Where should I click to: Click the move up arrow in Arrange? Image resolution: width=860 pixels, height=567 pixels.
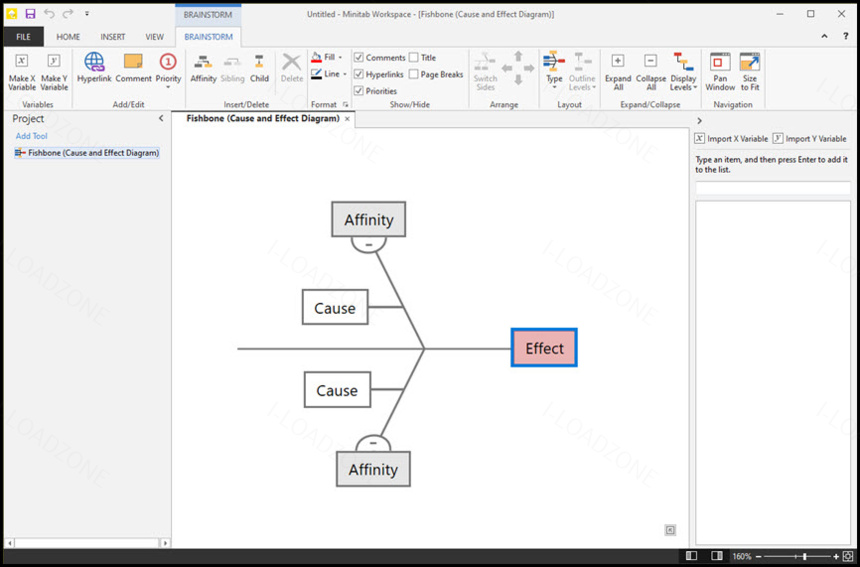(x=518, y=56)
